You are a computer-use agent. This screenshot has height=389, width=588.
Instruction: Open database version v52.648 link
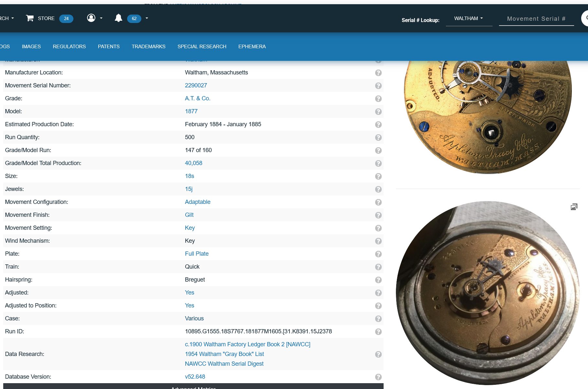pyautogui.click(x=195, y=377)
